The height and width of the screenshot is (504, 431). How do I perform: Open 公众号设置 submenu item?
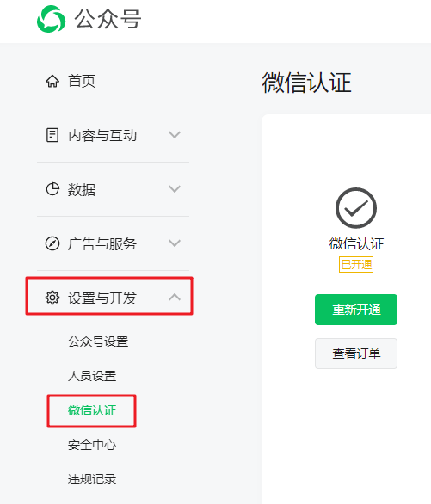(x=98, y=341)
